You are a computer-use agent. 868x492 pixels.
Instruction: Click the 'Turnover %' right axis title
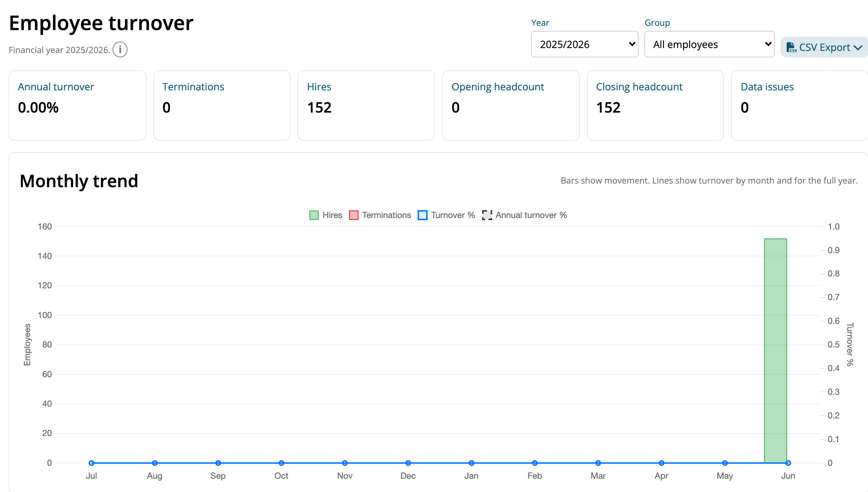850,344
